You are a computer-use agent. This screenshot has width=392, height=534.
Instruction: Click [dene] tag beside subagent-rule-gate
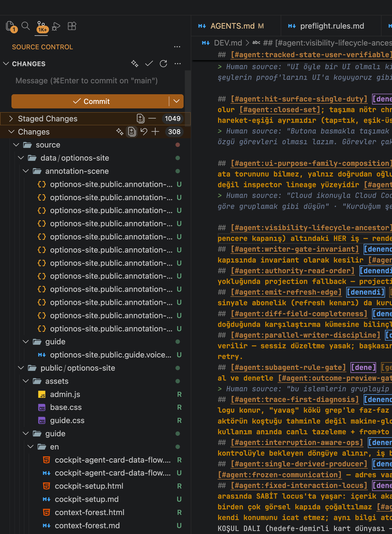coord(363,367)
